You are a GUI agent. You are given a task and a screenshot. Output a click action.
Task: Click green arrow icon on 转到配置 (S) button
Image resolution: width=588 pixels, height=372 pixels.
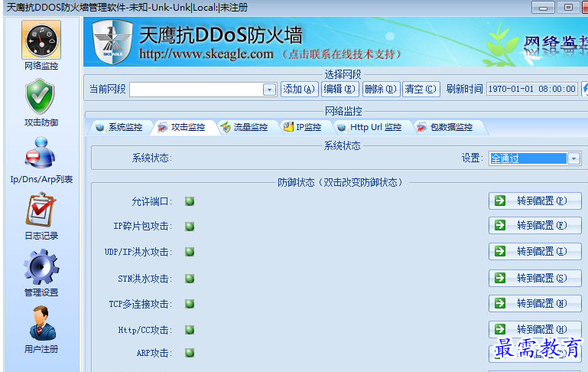click(x=500, y=278)
